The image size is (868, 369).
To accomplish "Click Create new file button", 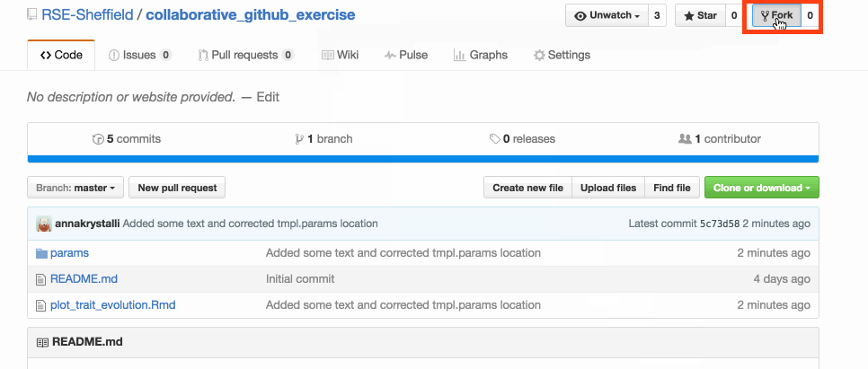I will click(x=527, y=188).
